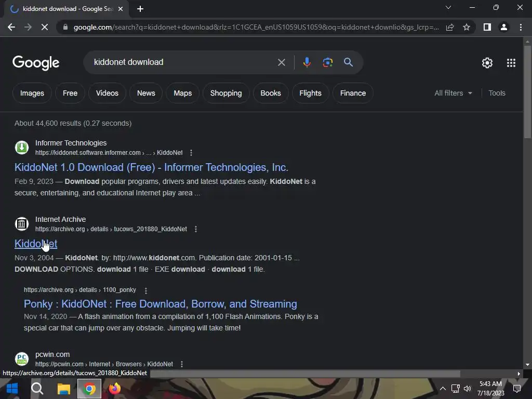The image size is (532, 399).
Task: Click the Informer Technologies site favicon
Action: 22,148
